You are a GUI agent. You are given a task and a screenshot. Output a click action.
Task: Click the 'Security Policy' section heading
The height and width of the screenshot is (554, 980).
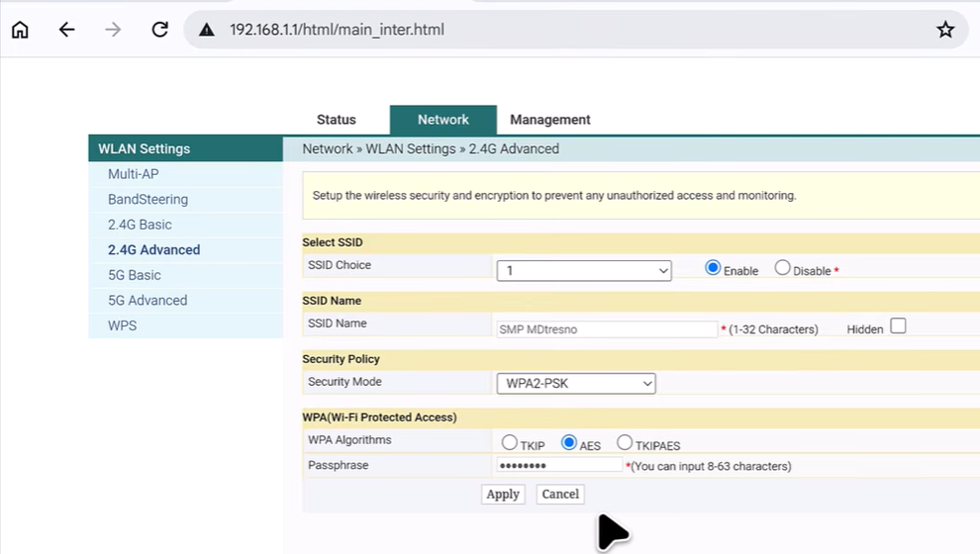(x=341, y=359)
